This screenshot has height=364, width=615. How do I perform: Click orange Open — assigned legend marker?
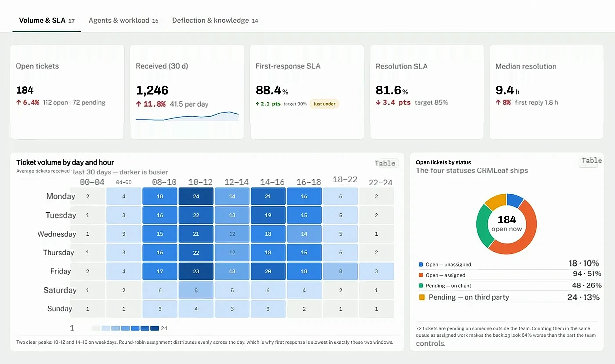421,275
